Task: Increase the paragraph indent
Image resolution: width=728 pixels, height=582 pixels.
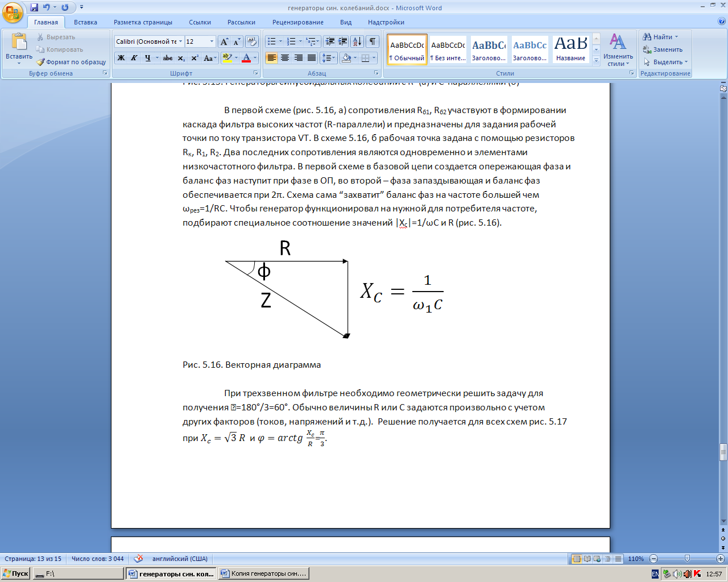Action: (x=343, y=41)
